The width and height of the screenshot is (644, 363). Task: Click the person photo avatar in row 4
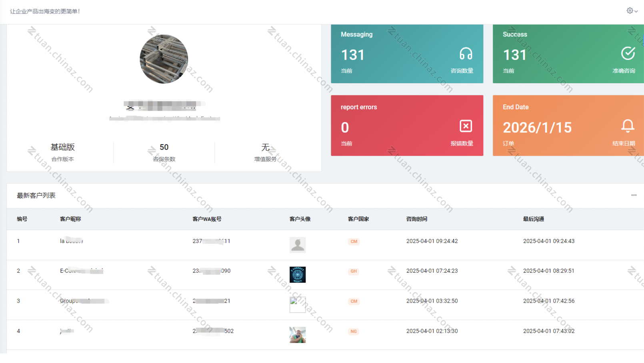[298, 335]
